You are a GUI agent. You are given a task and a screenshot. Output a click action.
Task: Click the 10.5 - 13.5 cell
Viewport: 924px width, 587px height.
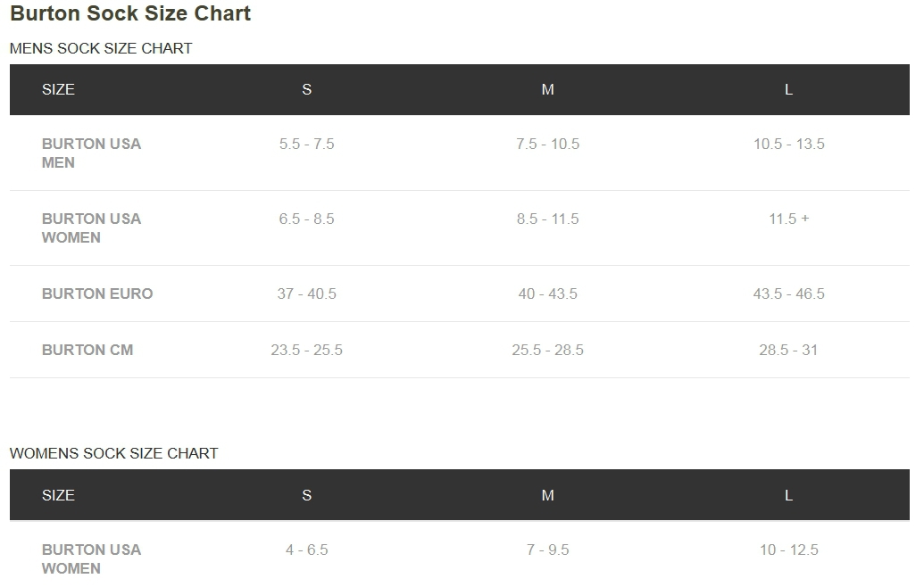coord(788,144)
